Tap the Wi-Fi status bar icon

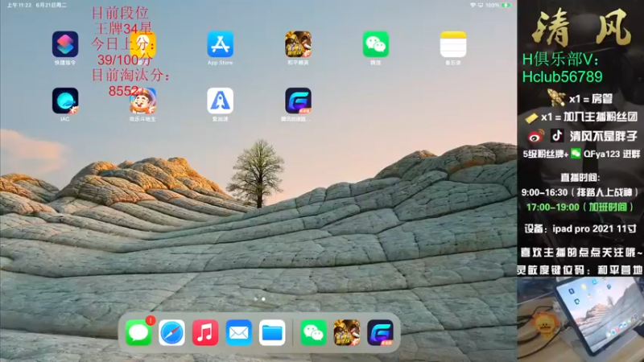pos(473,5)
